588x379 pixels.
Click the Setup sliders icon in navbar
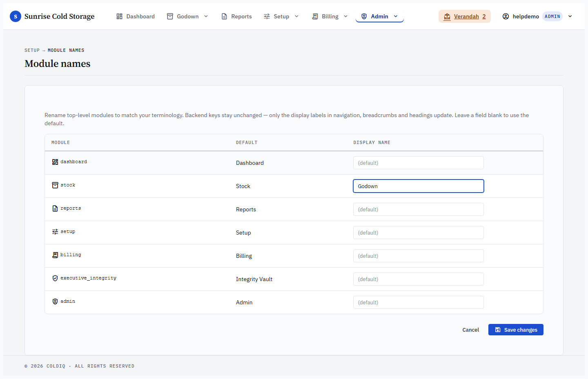267,16
